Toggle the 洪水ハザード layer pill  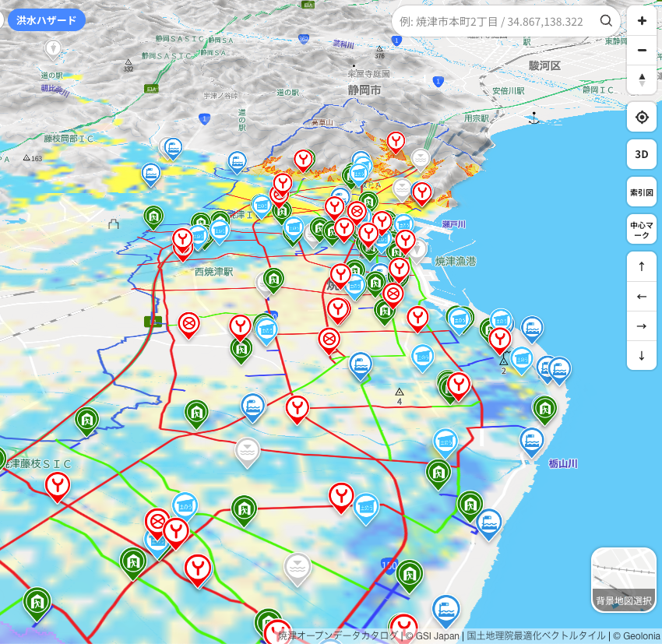click(x=47, y=19)
